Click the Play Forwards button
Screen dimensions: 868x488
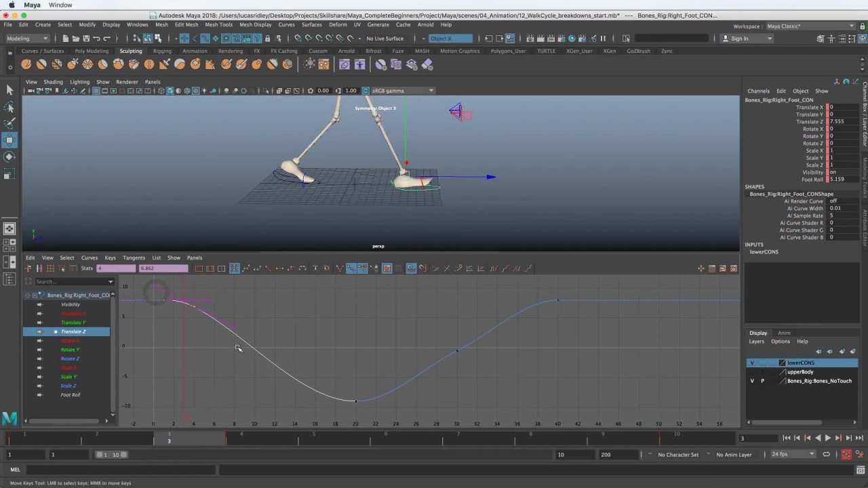tap(827, 439)
